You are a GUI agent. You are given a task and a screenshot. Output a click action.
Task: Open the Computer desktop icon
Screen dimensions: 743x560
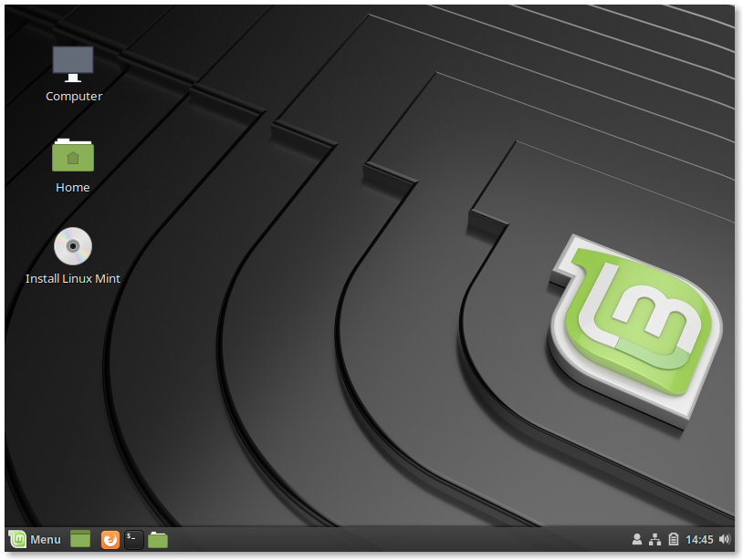tap(72, 64)
